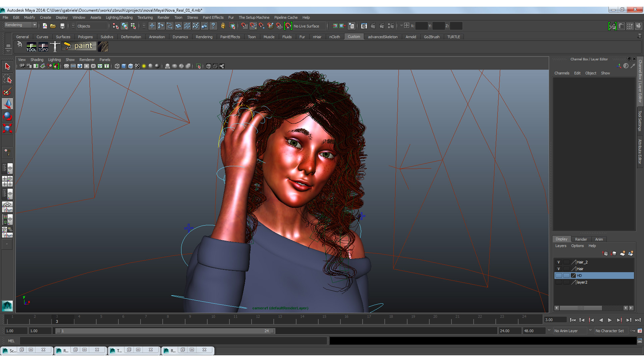
Task: Move selected layer up icon
Action: [x=605, y=253]
